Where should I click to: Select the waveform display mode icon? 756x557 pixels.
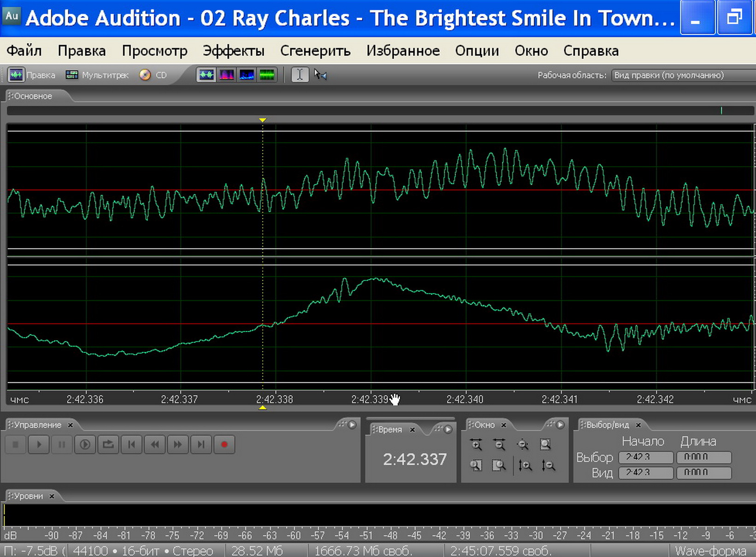(206, 75)
